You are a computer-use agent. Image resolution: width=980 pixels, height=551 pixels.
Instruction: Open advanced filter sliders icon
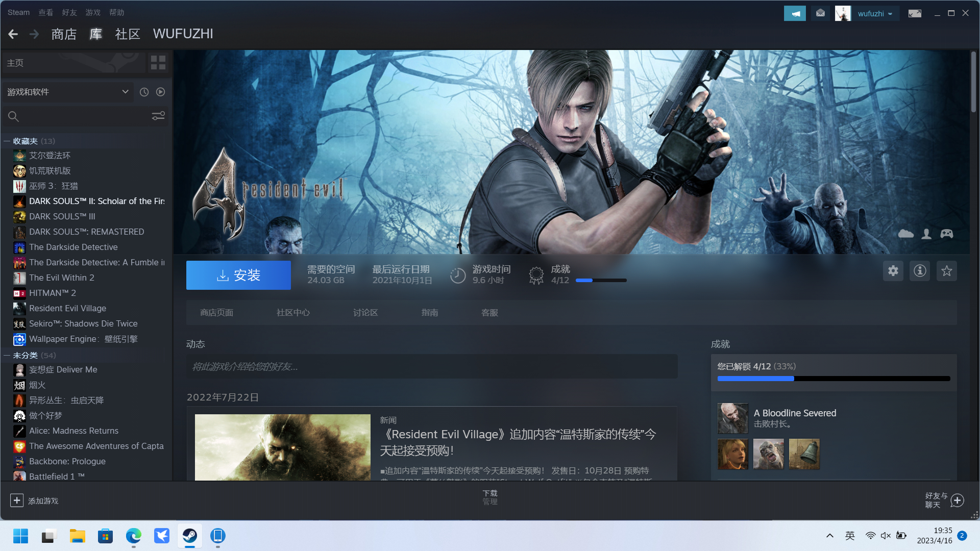(158, 116)
